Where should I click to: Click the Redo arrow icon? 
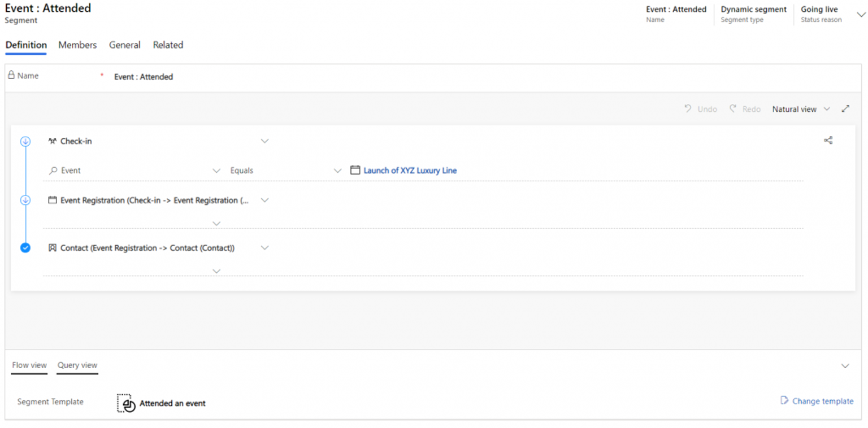(x=732, y=108)
